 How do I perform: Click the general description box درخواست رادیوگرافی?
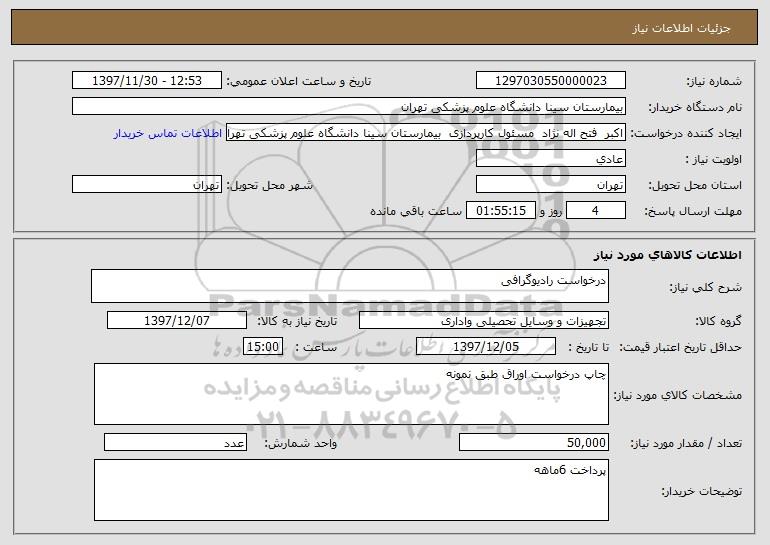[x=350, y=286]
